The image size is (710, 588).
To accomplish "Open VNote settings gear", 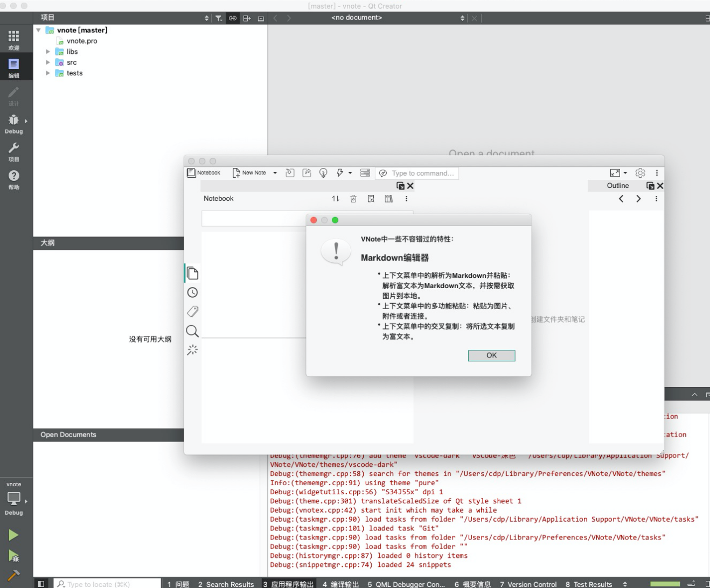I will 640,173.
